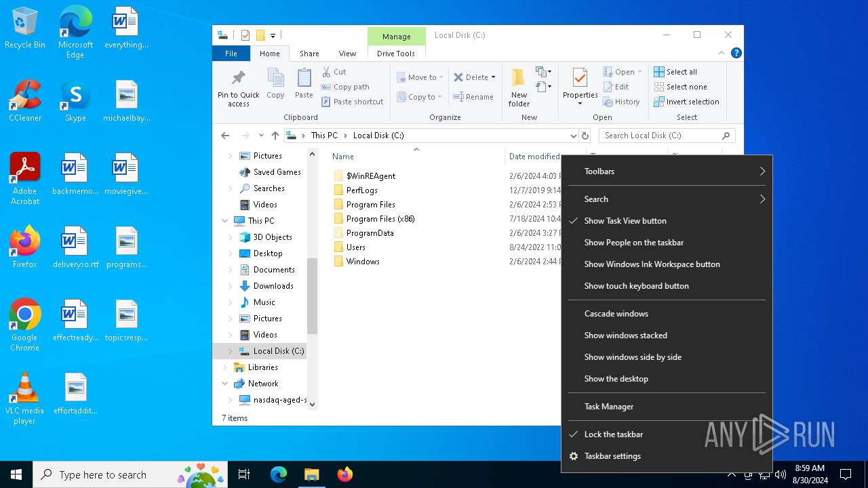Toggle Show Windows Ink Workspace button
This screenshot has width=868, height=488.
[667, 264]
